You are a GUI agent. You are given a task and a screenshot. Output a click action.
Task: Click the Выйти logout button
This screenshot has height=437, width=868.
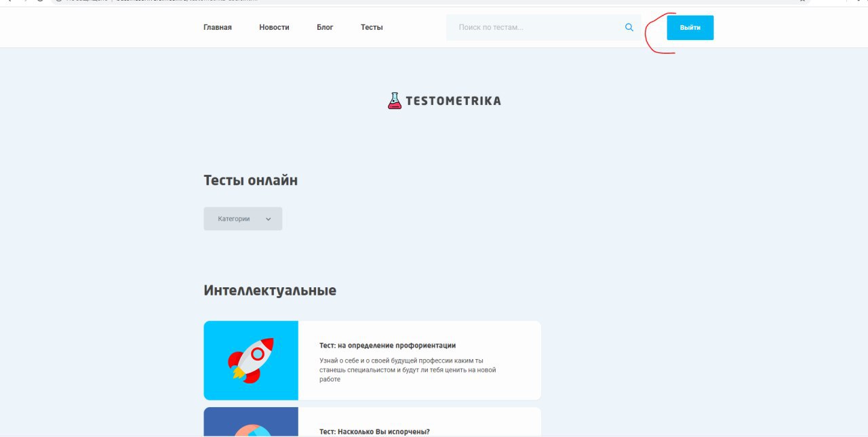click(x=690, y=28)
